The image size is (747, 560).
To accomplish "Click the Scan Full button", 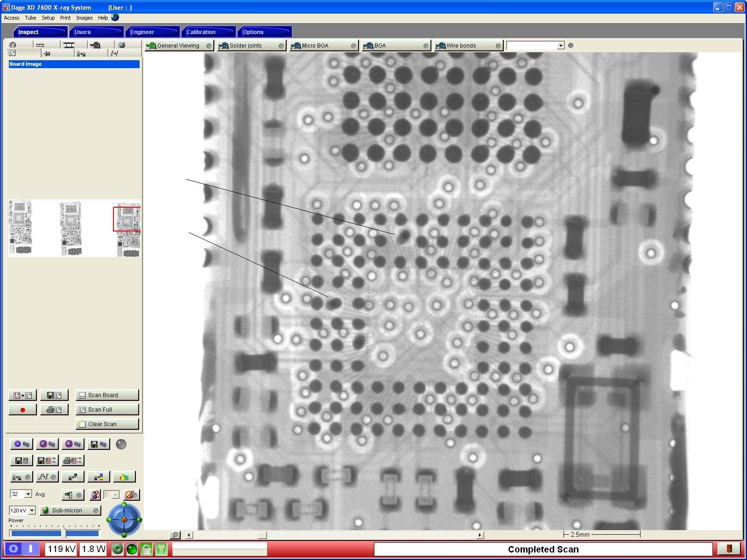I will [107, 410].
